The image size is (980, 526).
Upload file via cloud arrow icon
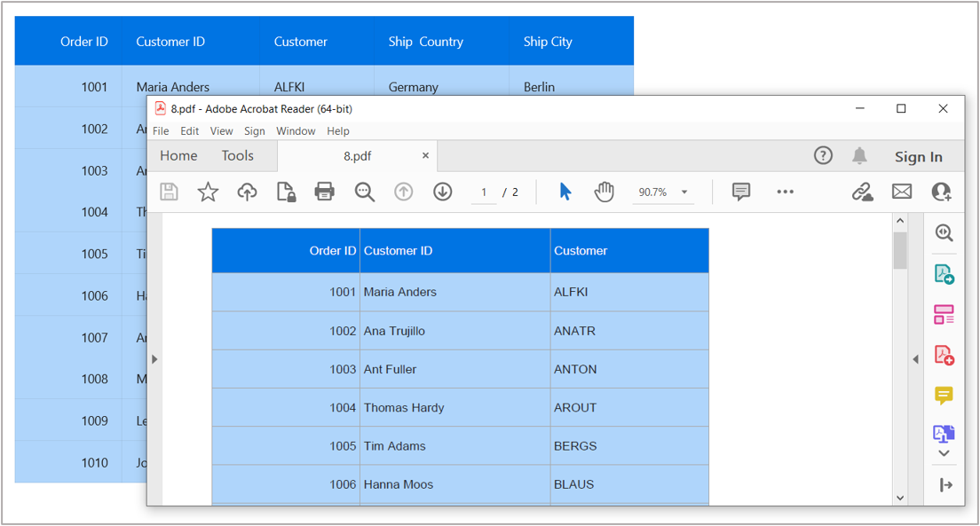[247, 192]
